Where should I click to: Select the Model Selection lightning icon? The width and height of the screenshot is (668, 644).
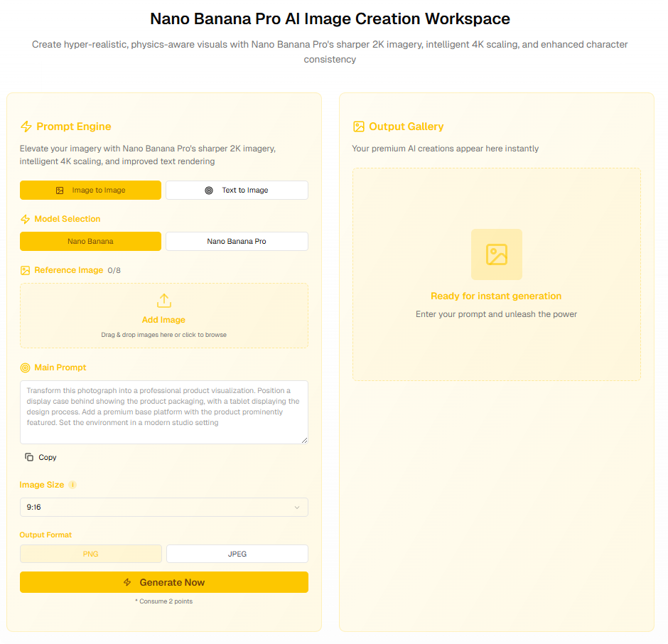25,219
